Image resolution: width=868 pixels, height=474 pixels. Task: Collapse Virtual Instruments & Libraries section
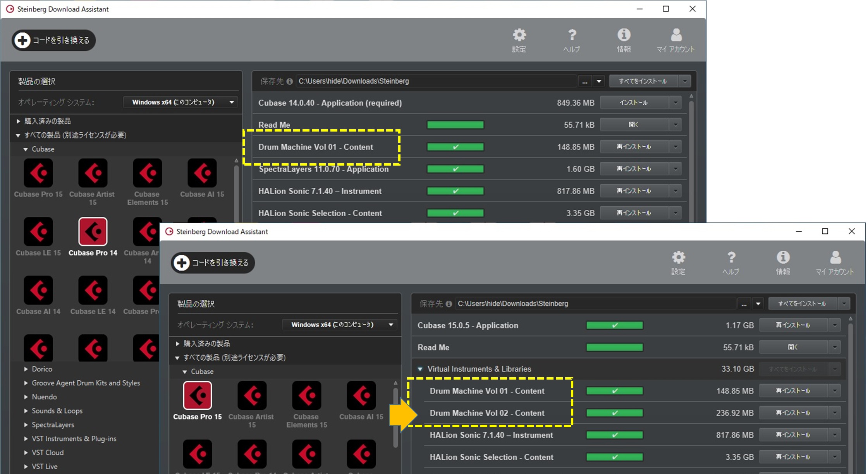[420, 369]
